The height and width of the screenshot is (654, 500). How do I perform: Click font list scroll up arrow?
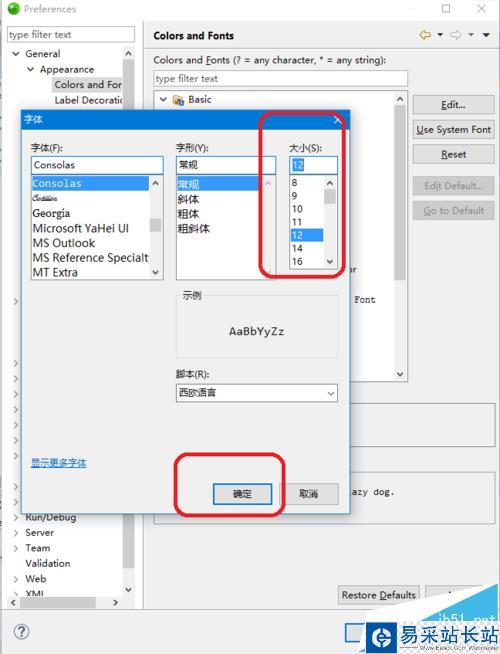tap(156, 183)
